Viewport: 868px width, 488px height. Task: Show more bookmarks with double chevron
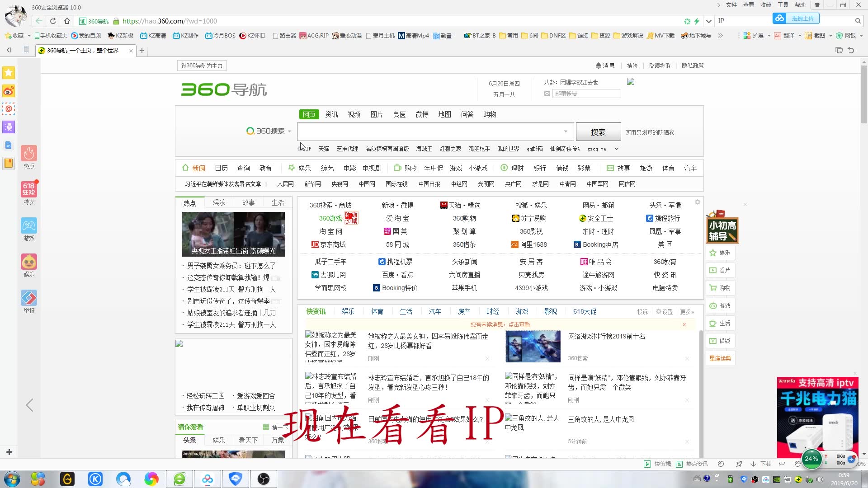click(720, 35)
